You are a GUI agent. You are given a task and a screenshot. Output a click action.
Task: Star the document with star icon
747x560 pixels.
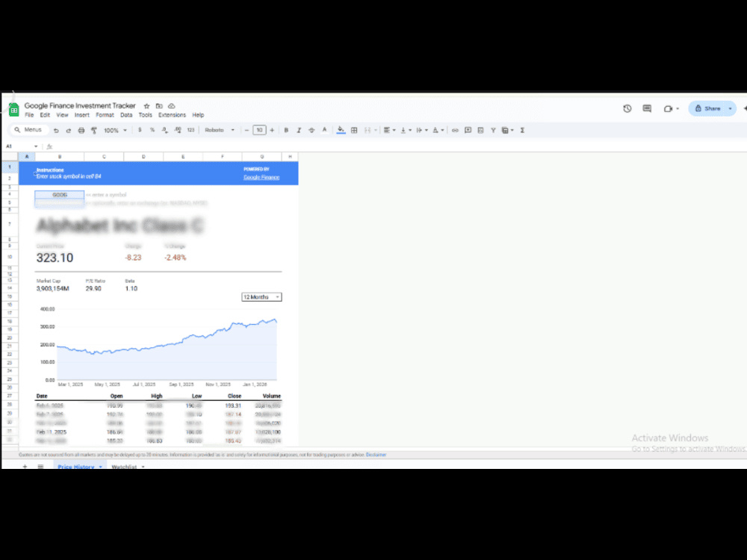point(146,106)
